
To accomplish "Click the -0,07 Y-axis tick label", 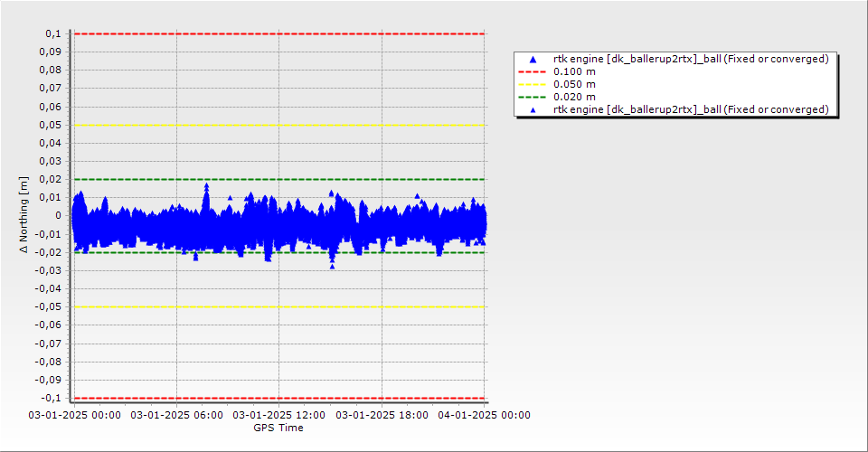I will (49, 344).
